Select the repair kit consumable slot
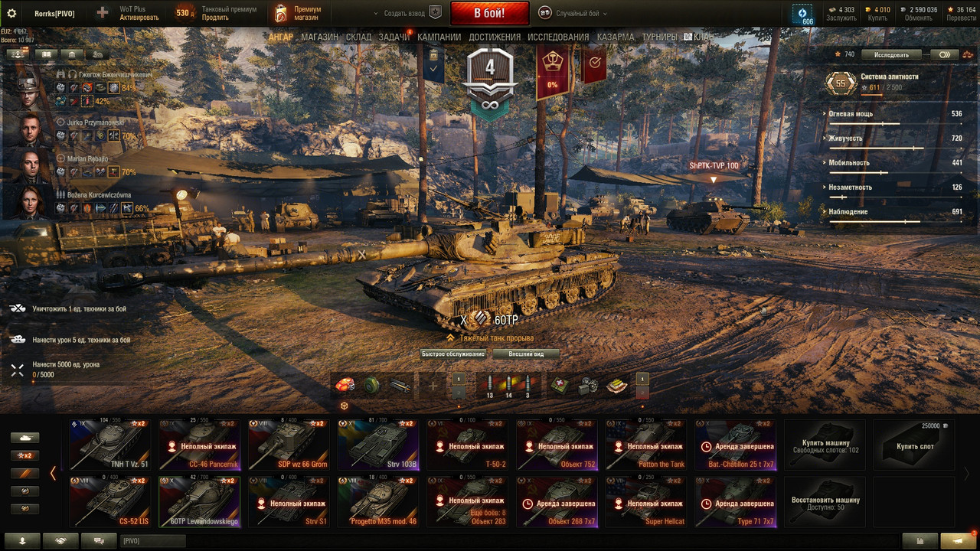 coord(588,386)
